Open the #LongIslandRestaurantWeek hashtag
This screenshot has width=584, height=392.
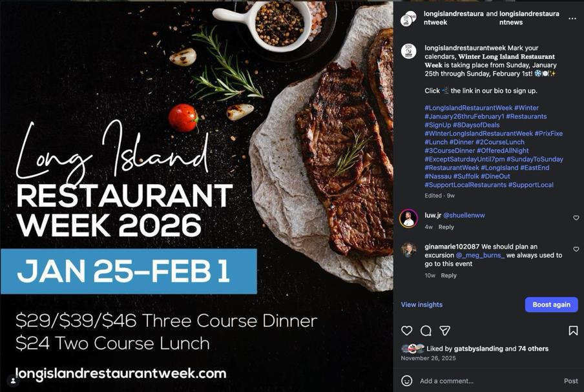(468, 108)
